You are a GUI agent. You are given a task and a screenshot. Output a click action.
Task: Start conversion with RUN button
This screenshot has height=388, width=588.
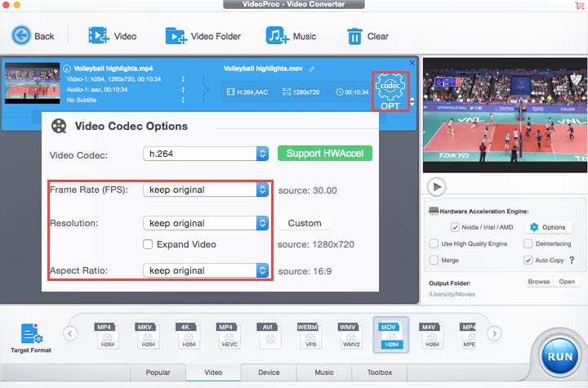coord(560,356)
